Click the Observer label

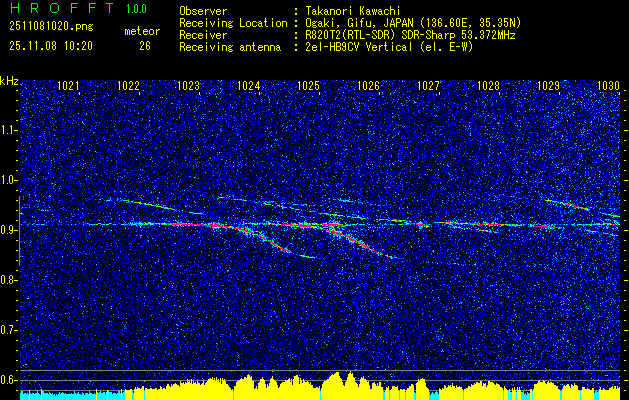(203, 11)
